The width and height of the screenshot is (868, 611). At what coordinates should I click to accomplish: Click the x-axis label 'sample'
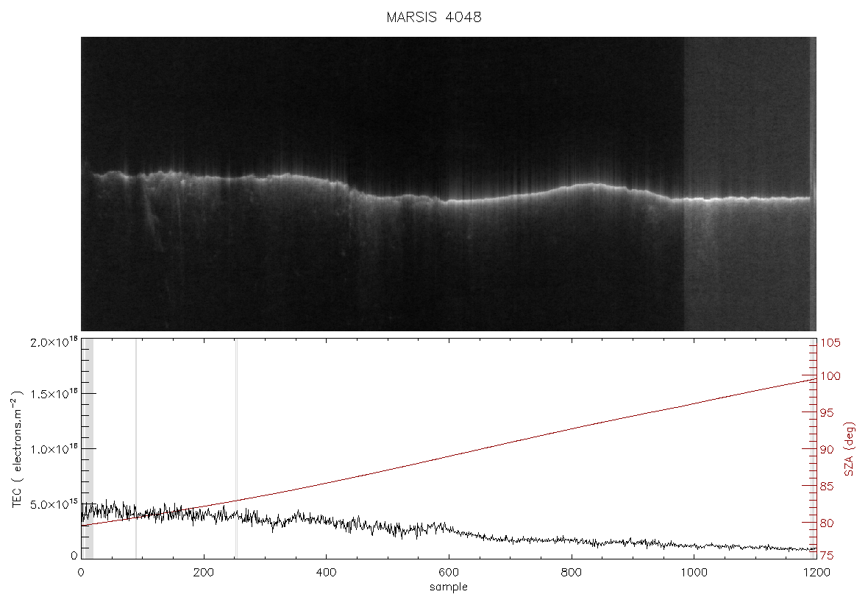(x=449, y=587)
